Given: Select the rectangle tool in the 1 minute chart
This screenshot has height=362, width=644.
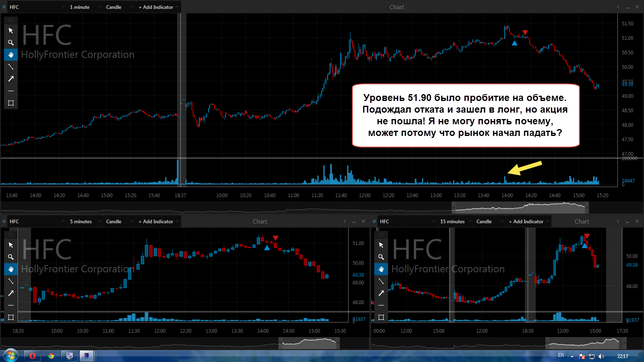Looking at the screenshot, I should 11,103.
